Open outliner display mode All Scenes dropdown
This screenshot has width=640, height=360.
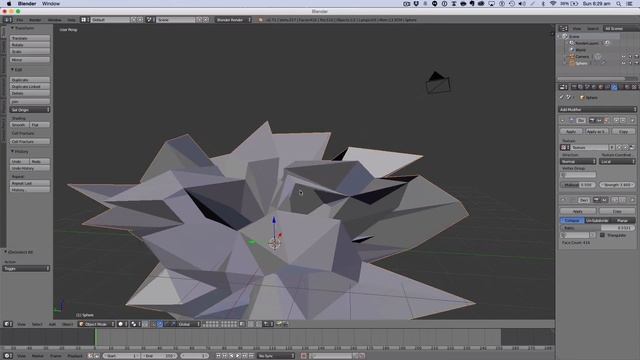tap(620, 29)
